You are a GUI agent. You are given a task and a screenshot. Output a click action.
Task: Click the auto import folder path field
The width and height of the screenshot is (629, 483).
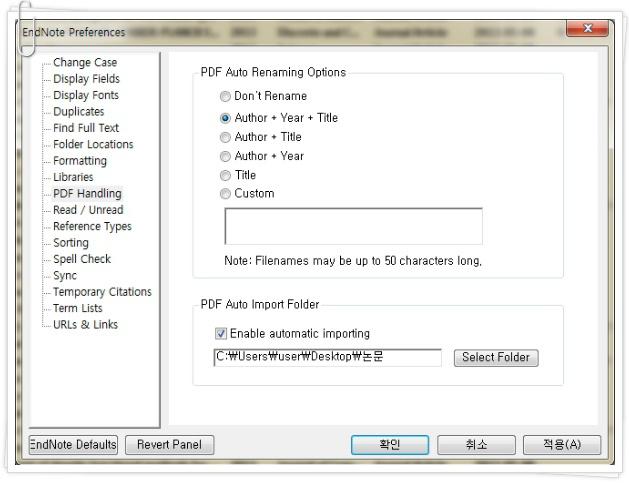[327, 357]
